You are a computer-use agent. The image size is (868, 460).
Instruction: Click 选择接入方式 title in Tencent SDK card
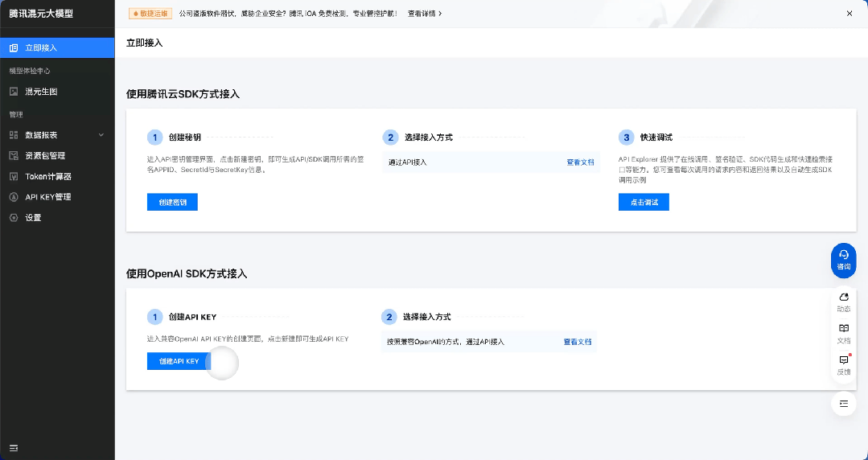(x=429, y=138)
